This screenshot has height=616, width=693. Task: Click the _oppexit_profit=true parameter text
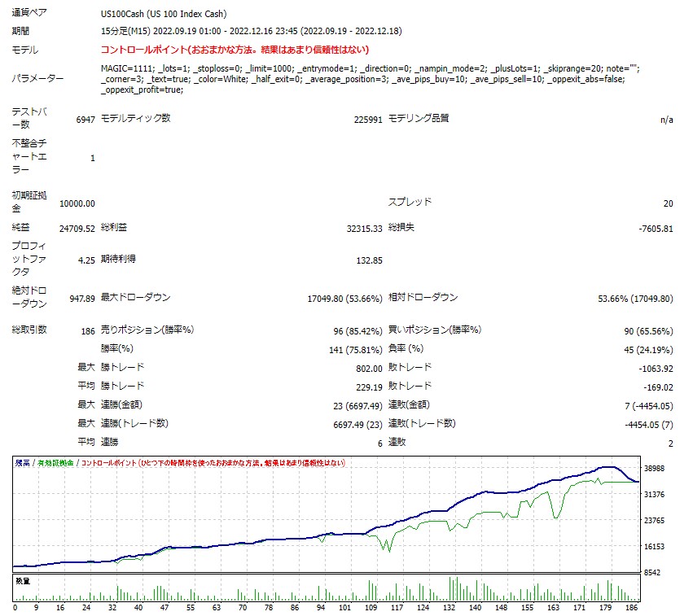[142, 90]
